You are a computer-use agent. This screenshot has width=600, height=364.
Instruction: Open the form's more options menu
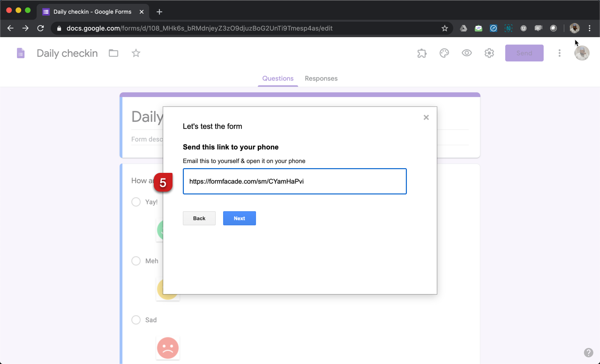click(x=559, y=53)
